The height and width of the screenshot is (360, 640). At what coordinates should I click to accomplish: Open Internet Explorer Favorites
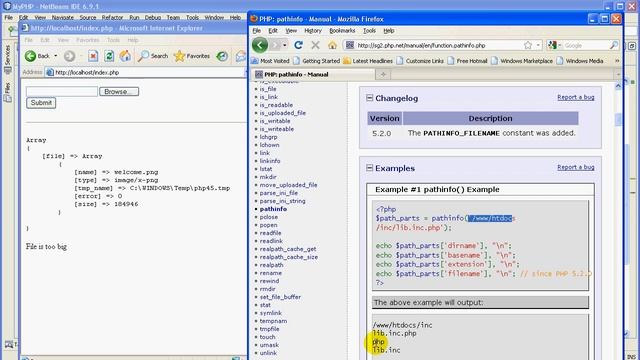[191, 56]
